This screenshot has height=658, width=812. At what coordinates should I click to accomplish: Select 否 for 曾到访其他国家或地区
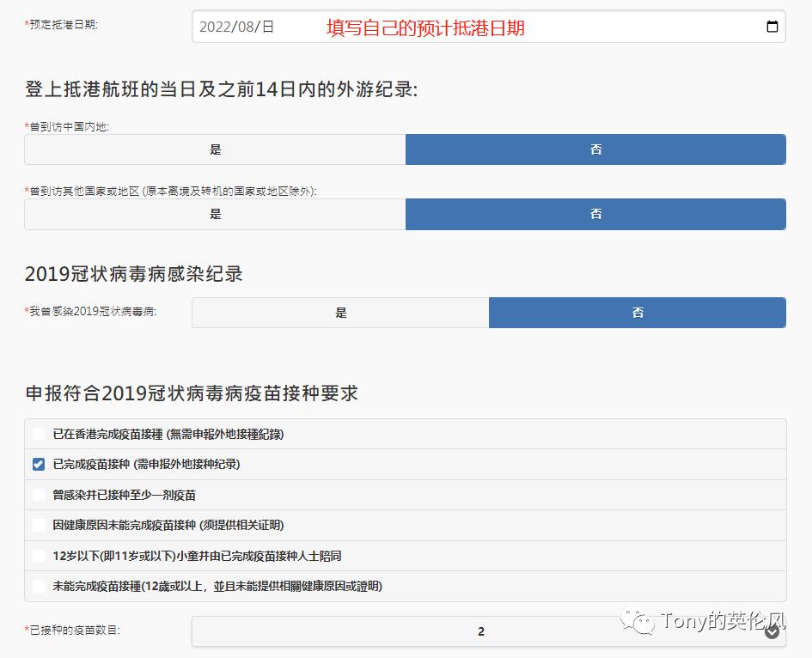click(x=595, y=213)
